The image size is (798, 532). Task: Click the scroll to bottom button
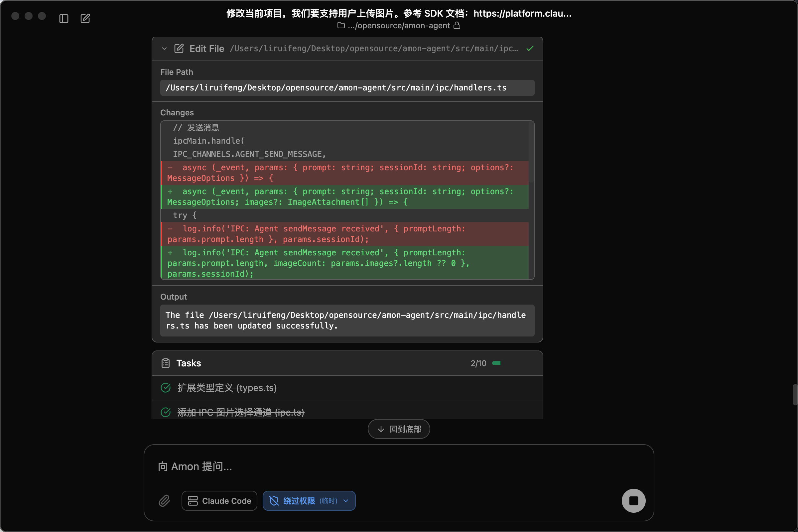click(x=399, y=429)
